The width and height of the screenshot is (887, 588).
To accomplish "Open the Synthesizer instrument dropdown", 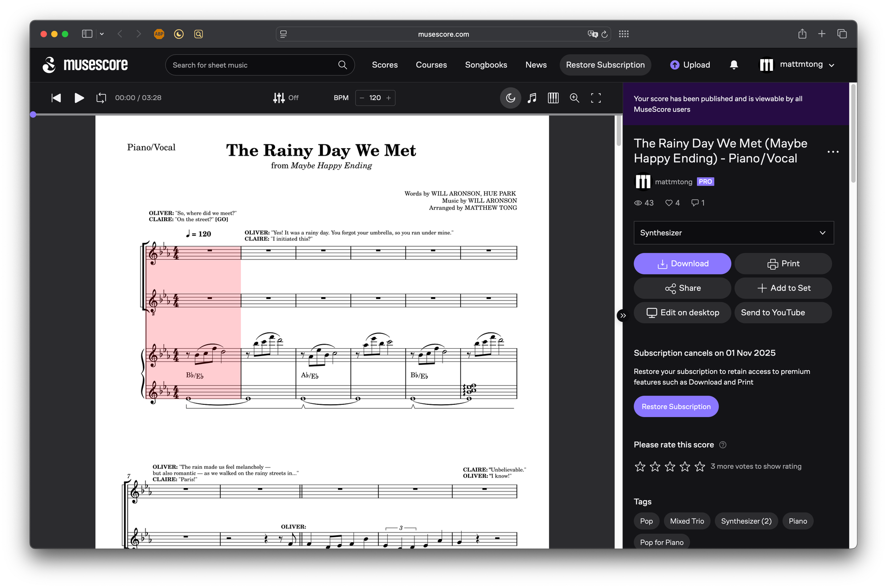I will click(x=733, y=233).
